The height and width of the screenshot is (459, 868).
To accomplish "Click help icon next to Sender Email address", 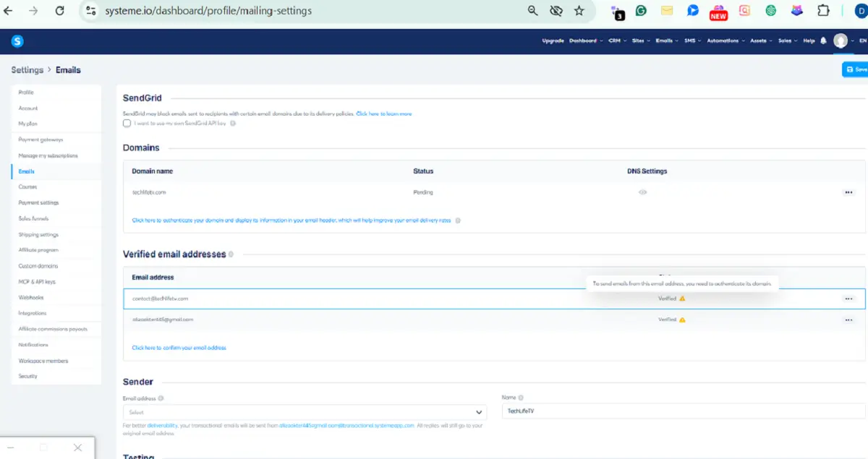I will point(161,398).
